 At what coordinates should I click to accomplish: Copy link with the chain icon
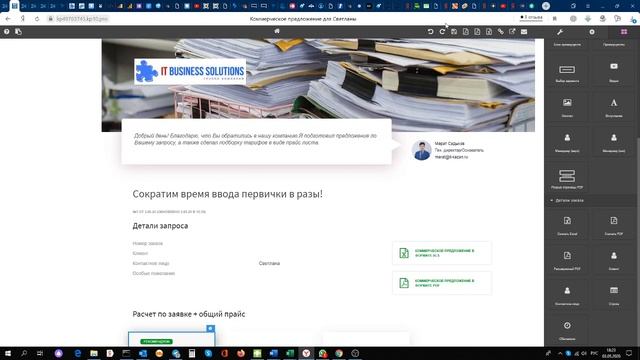pos(500,31)
